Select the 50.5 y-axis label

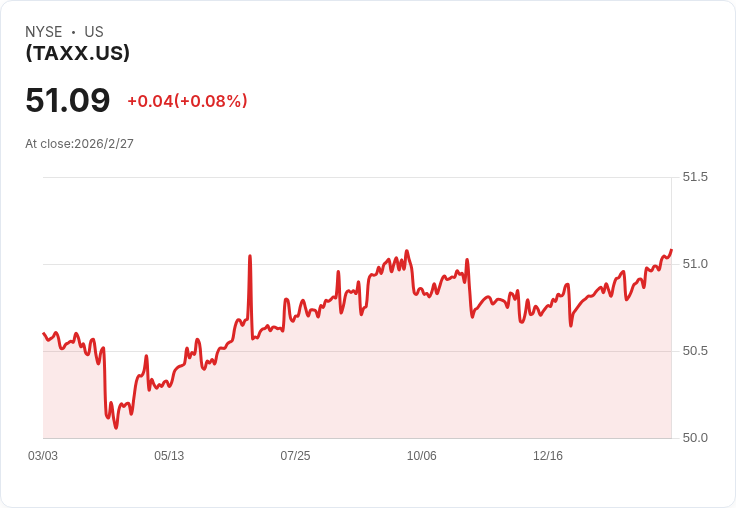(x=695, y=351)
